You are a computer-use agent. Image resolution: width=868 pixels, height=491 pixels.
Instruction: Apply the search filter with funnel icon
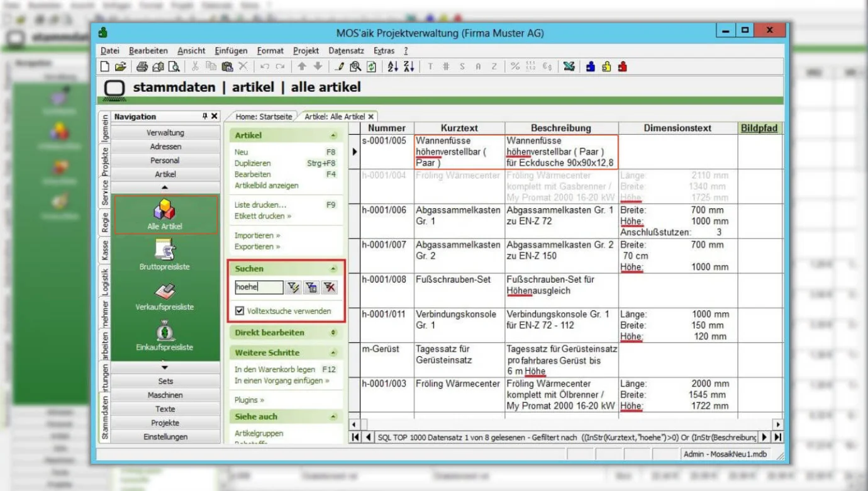[x=293, y=288]
